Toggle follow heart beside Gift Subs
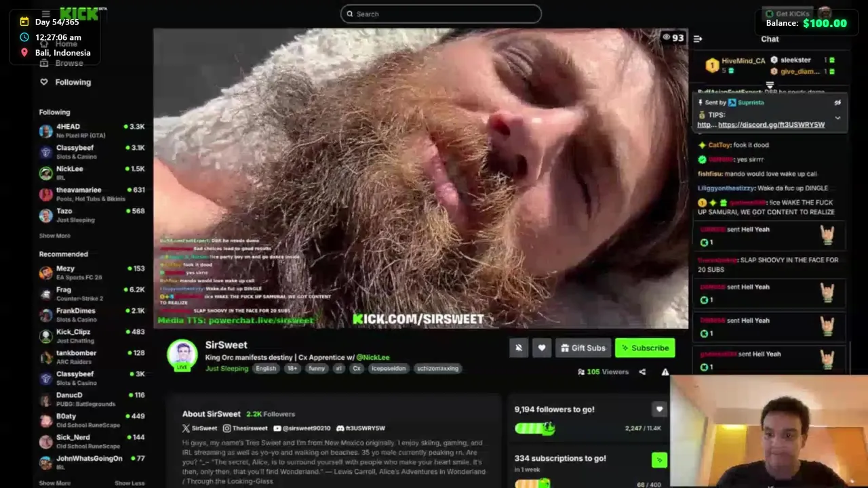Image resolution: width=868 pixels, height=488 pixels. coord(542,348)
